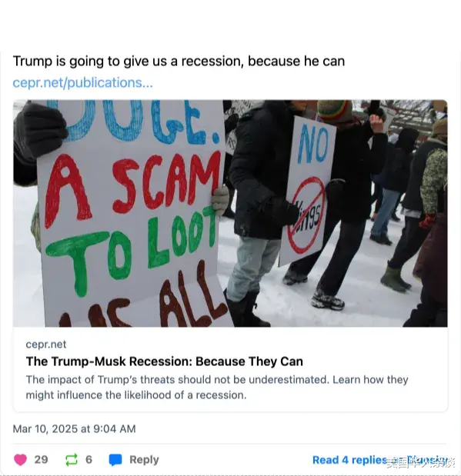This screenshot has height=476, width=461.
Task: Click the link card description about Trump's threats
Action: (x=217, y=388)
